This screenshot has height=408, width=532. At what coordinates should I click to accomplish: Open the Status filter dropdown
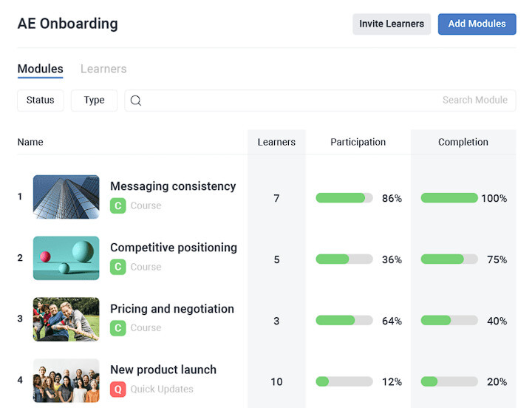click(41, 101)
